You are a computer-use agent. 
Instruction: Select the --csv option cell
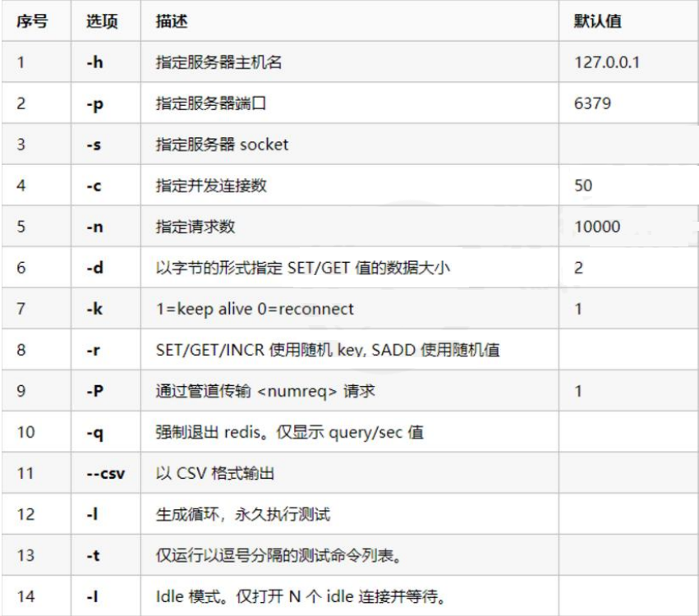[x=106, y=473]
